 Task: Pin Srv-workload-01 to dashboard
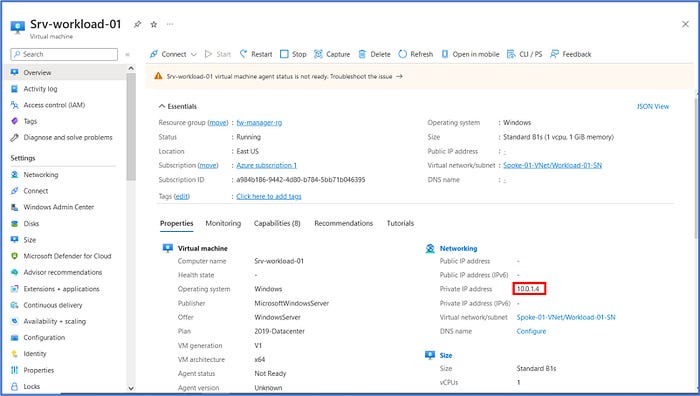pos(138,25)
